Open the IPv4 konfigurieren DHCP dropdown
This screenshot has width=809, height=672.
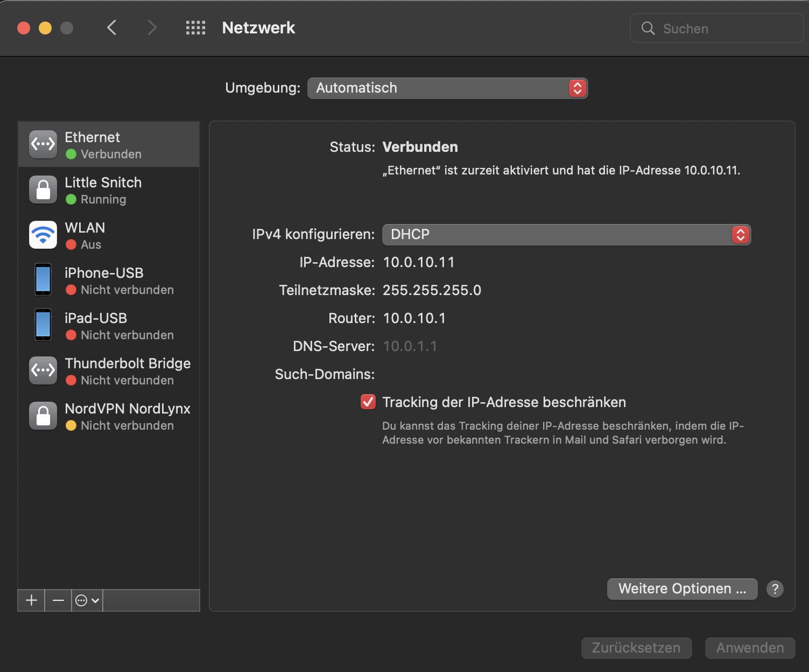566,235
